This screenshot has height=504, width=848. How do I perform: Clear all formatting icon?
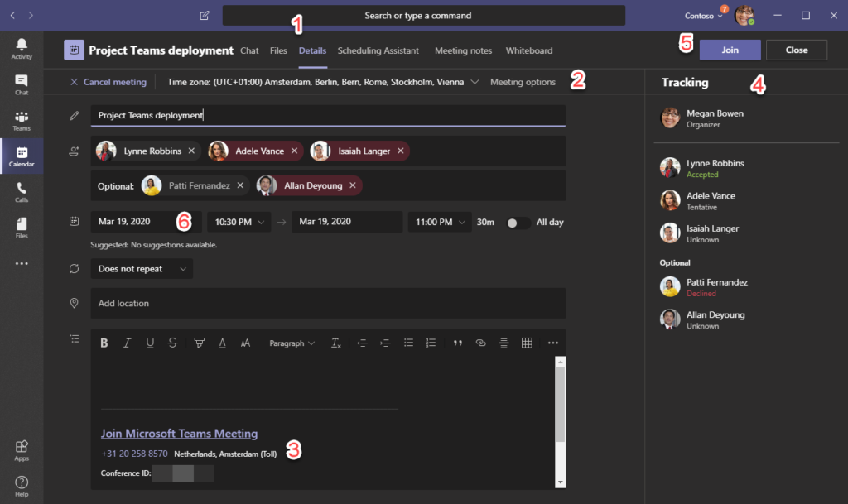(336, 343)
